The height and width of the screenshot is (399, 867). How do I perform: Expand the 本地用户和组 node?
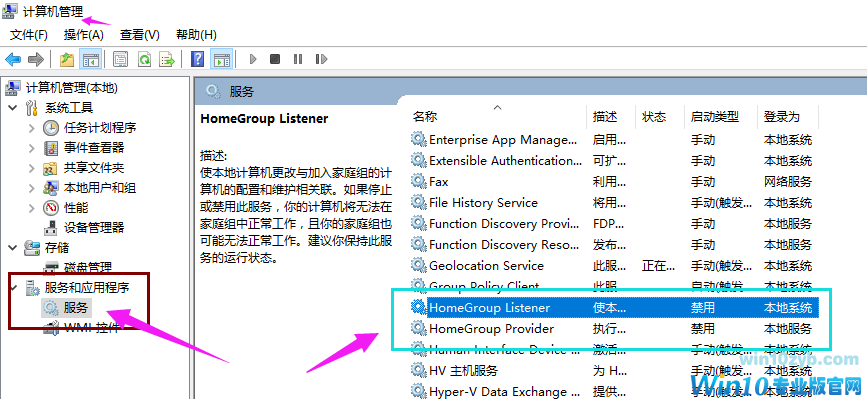click(x=32, y=188)
